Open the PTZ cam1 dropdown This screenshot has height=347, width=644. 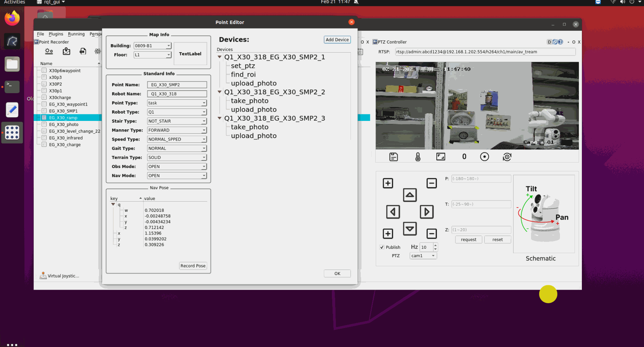tap(423, 256)
